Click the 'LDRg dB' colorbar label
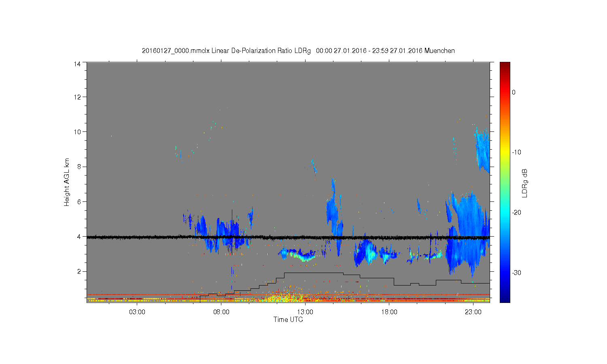The height and width of the screenshot is (364, 607). pyautogui.click(x=525, y=183)
